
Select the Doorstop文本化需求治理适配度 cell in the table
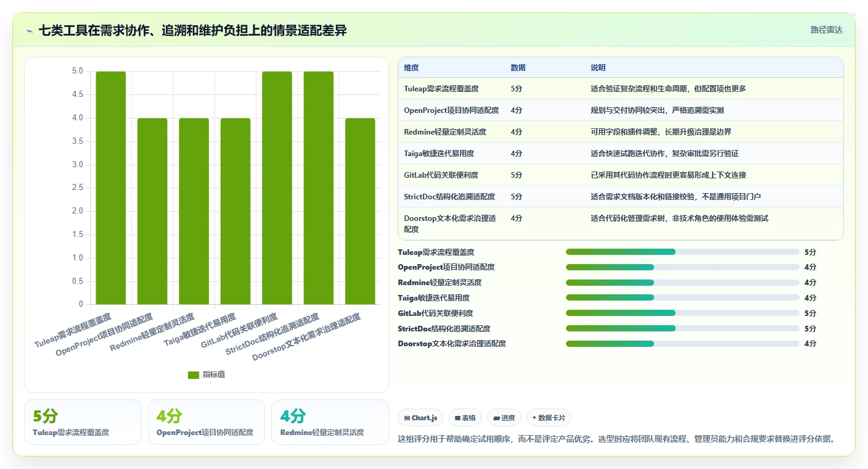pos(450,223)
